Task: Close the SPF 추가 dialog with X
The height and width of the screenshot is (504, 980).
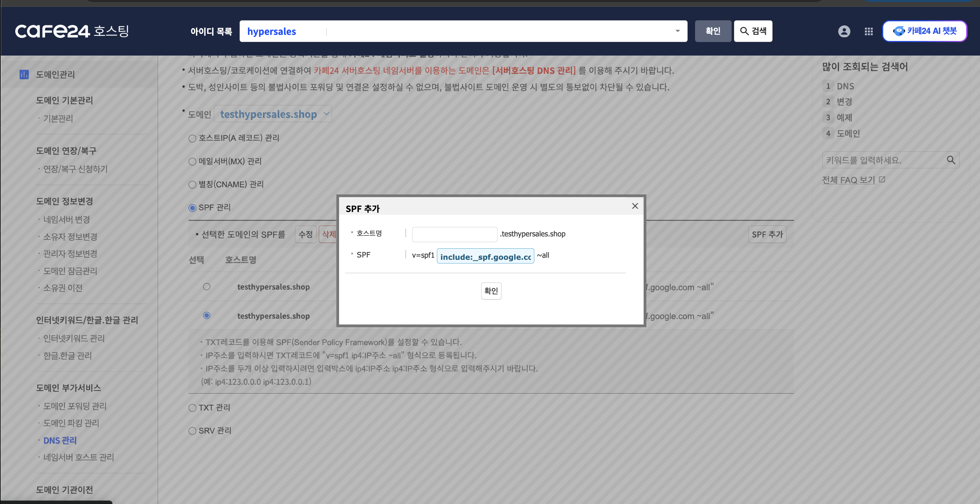Action: coord(635,206)
